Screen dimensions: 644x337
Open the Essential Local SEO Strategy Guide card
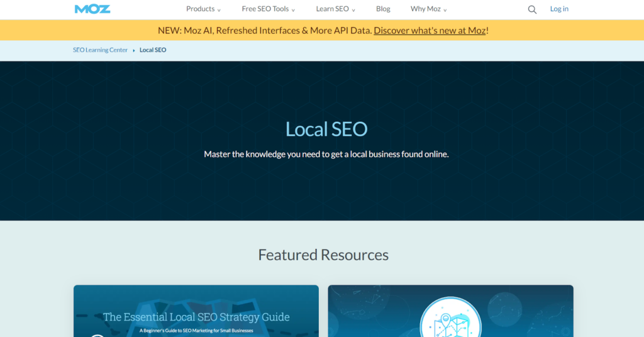(x=196, y=311)
